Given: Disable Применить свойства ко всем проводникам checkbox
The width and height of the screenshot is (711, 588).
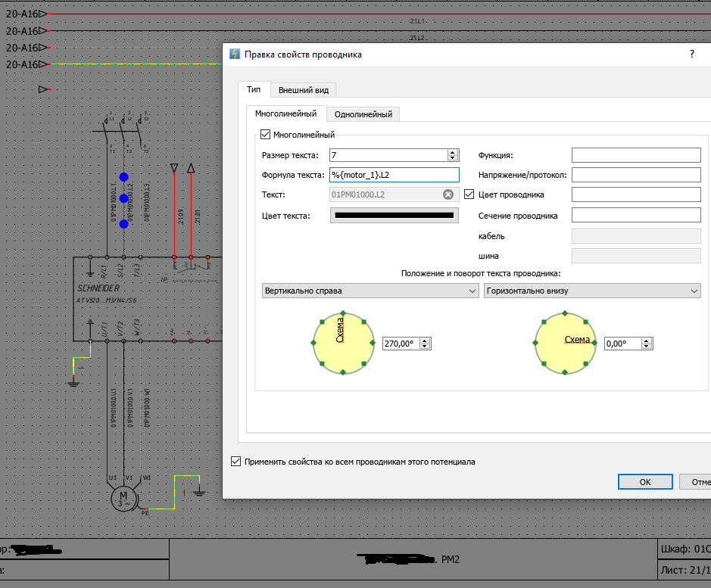Looking at the screenshot, I should click(235, 461).
